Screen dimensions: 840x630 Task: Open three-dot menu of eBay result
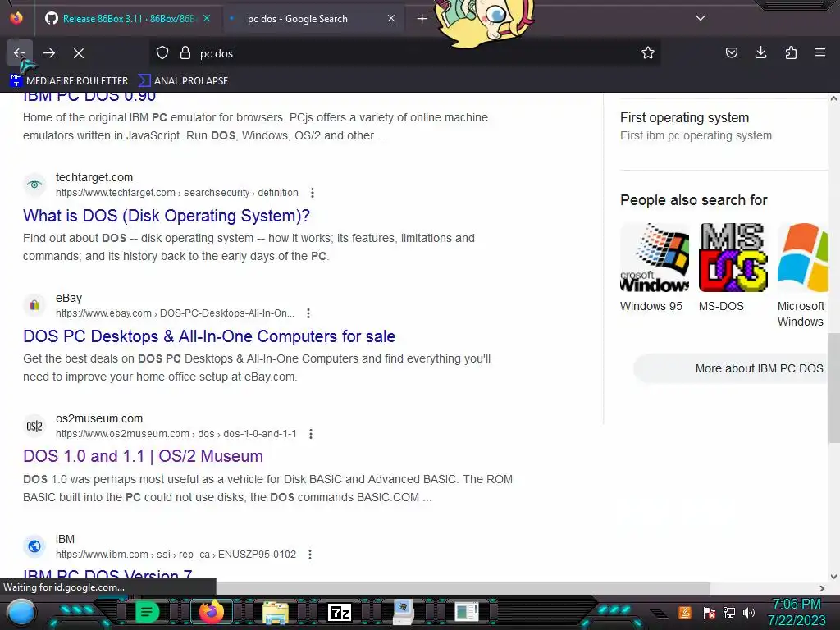tap(308, 313)
